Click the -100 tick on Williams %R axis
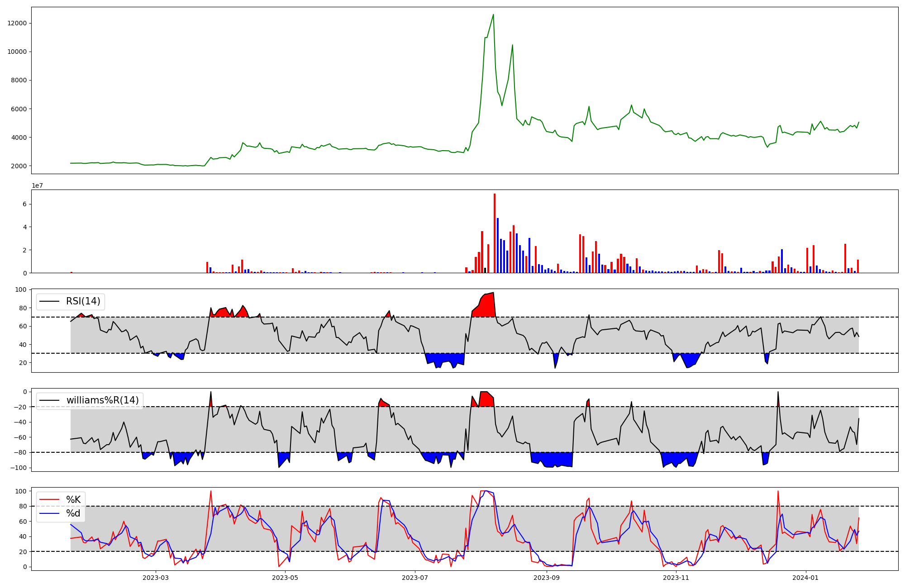 point(18,468)
